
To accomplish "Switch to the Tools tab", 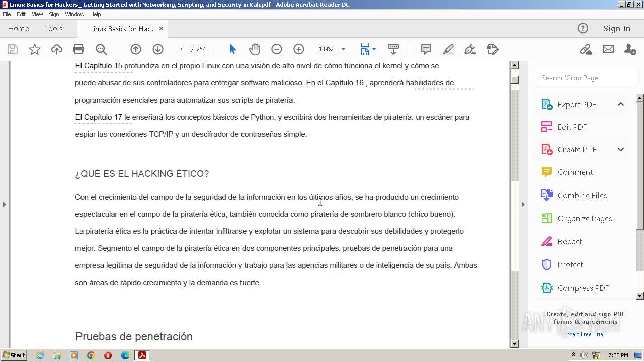I will [53, 29].
